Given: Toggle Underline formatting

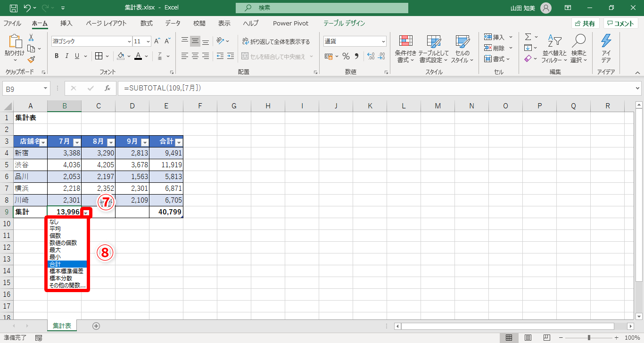Looking at the screenshot, I should coord(77,56).
